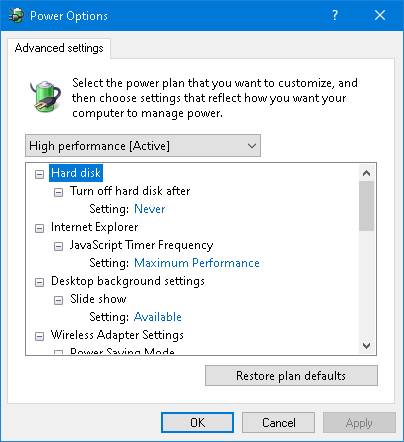The width and height of the screenshot is (404, 442).
Task: Select the Slide show item
Action: click(x=98, y=299)
